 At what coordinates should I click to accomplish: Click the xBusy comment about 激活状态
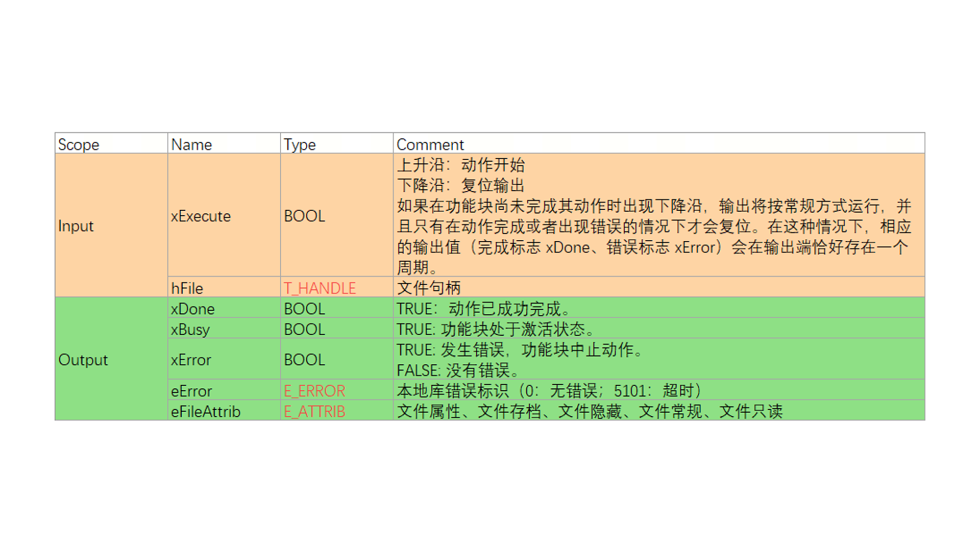click(495, 329)
